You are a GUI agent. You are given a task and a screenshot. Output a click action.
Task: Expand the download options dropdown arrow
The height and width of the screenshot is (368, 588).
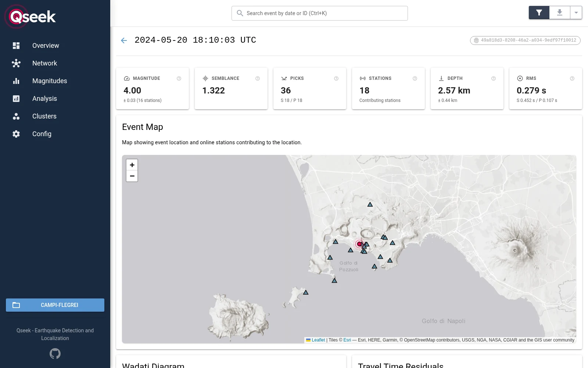click(576, 13)
